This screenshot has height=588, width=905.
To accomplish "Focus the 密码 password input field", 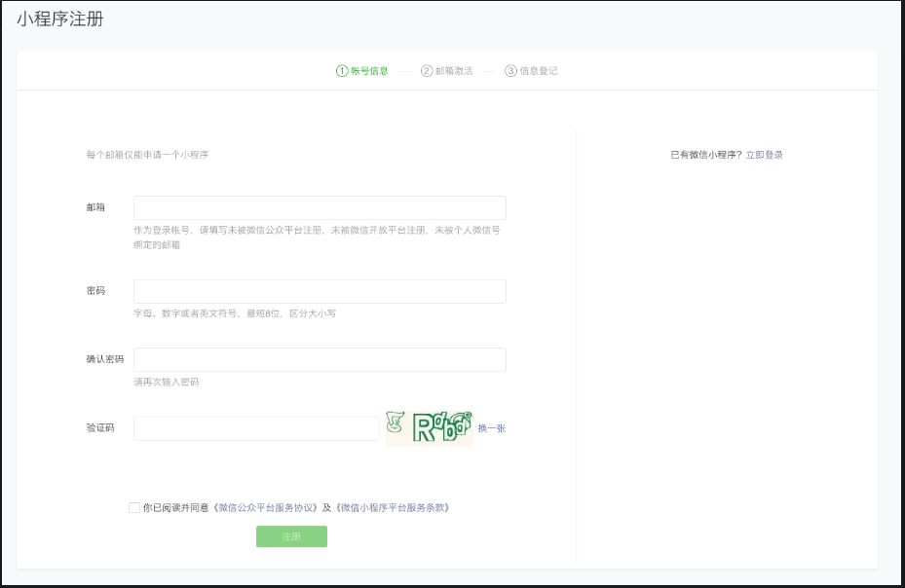I will point(320,291).
